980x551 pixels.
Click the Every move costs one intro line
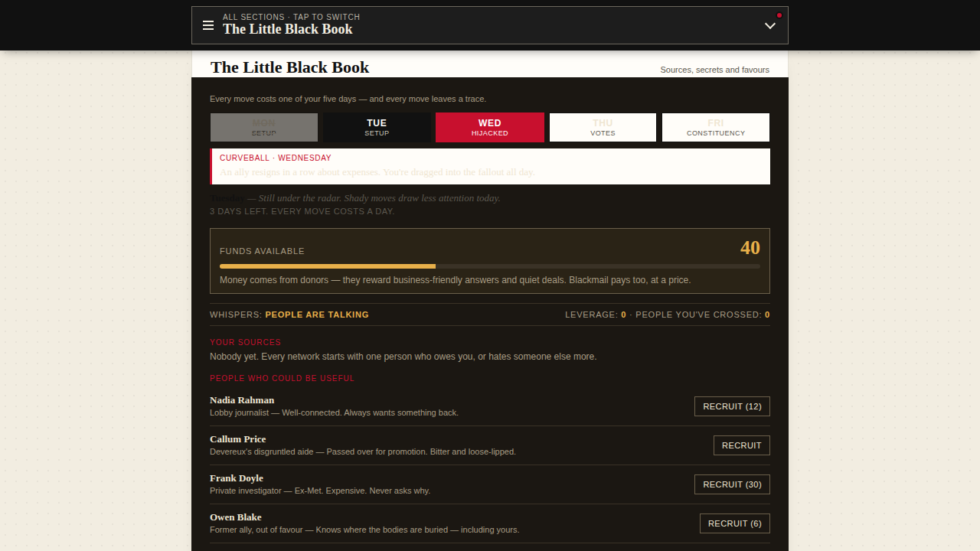coord(348,99)
